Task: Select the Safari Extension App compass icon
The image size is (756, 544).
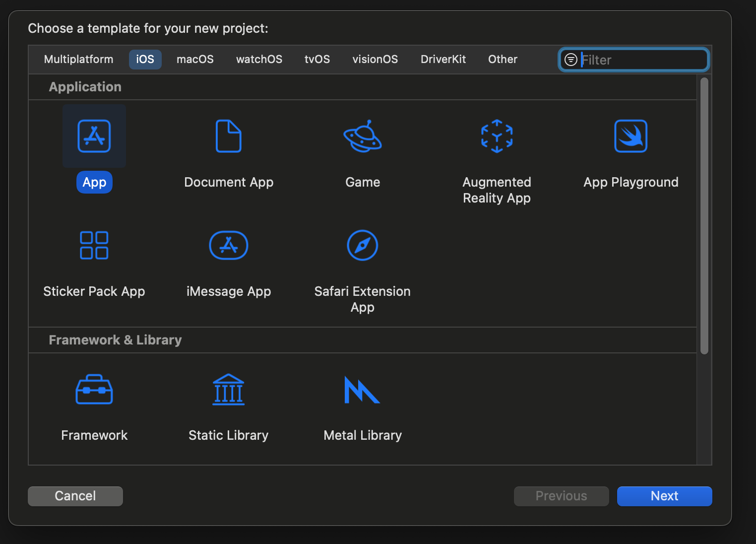Action: click(x=363, y=245)
